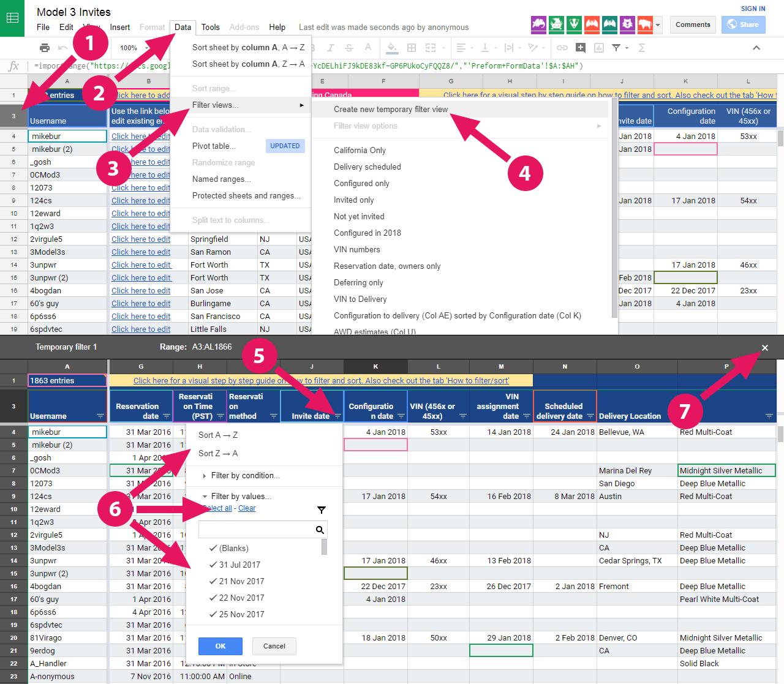Open filter icon on Configuration date header
This screenshot has height=684, width=784.
click(401, 416)
